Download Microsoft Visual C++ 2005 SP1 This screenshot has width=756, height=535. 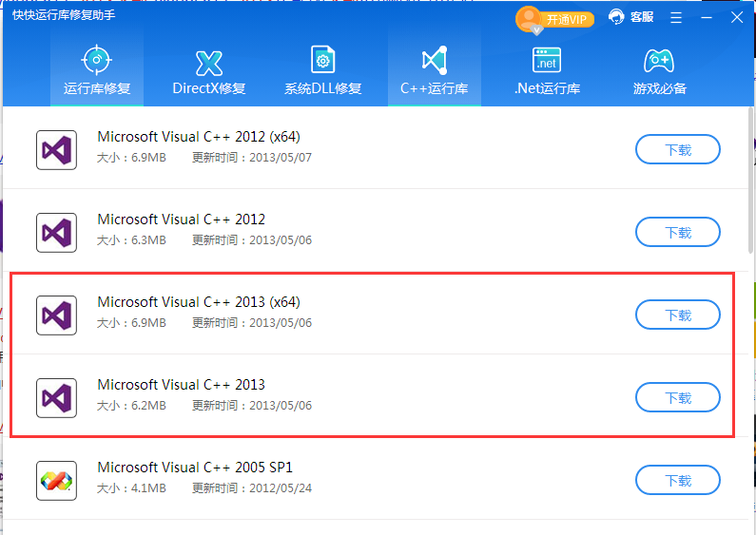(678, 480)
